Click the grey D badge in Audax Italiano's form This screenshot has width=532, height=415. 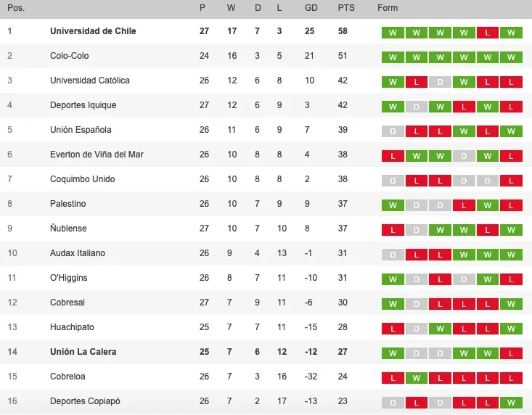[x=392, y=255]
